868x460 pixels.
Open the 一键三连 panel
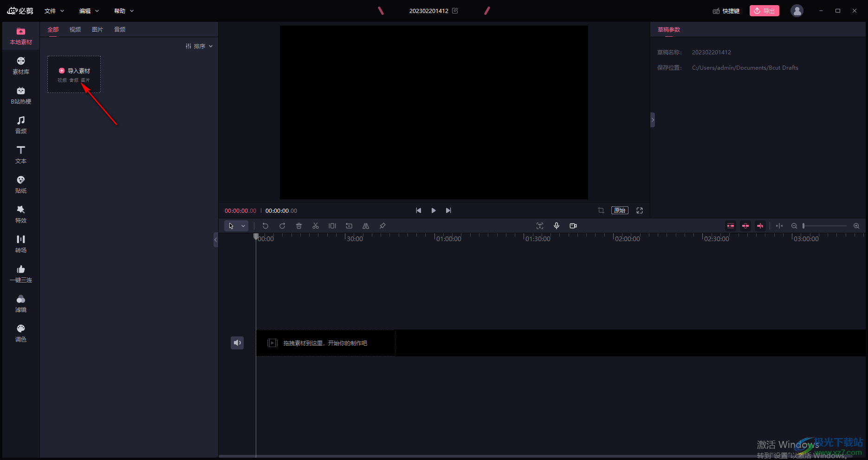coord(21,274)
